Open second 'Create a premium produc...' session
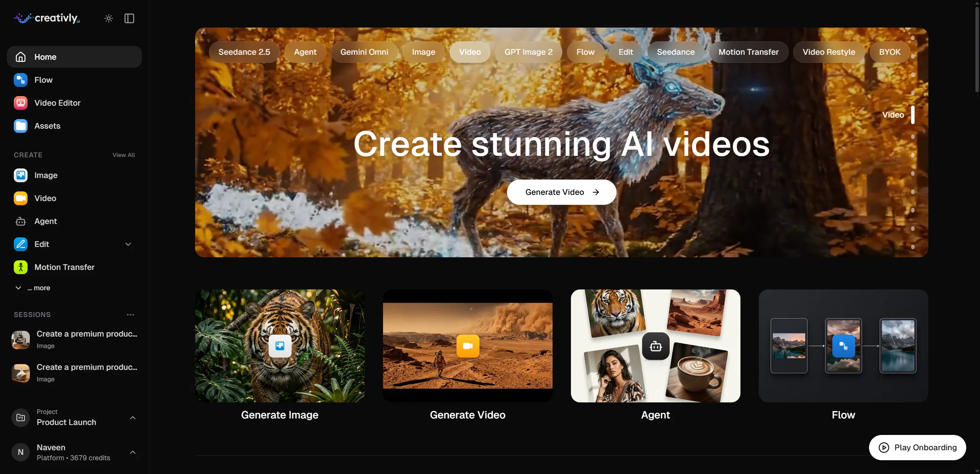 [x=74, y=373]
